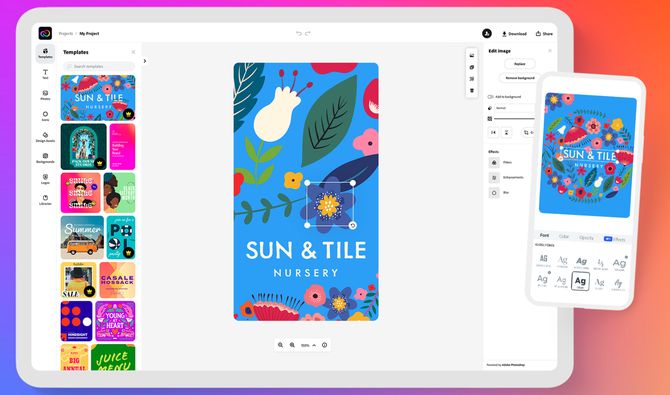Click the Remove background button
This screenshot has height=395, width=670.
(520, 78)
